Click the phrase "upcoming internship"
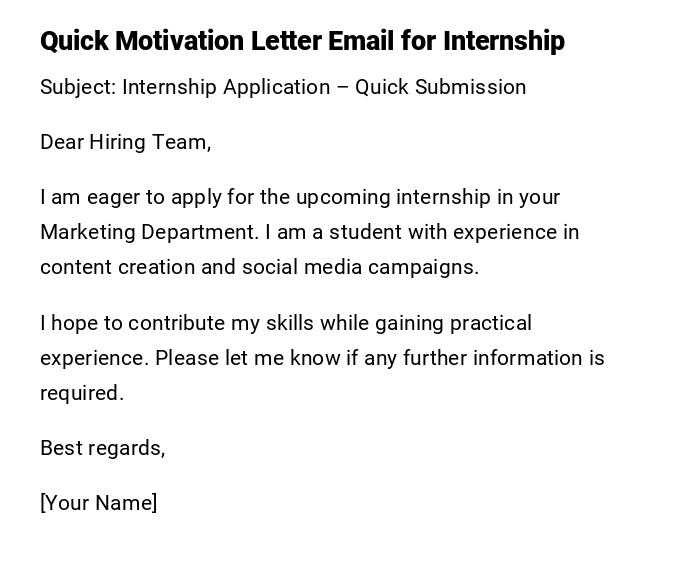This screenshot has height=566, width=700. click(x=392, y=197)
